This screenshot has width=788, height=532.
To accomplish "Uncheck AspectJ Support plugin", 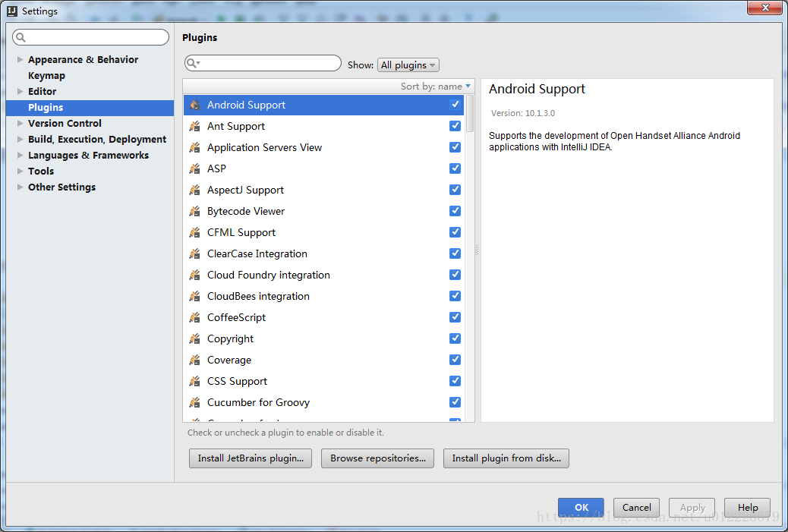I will (455, 190).
